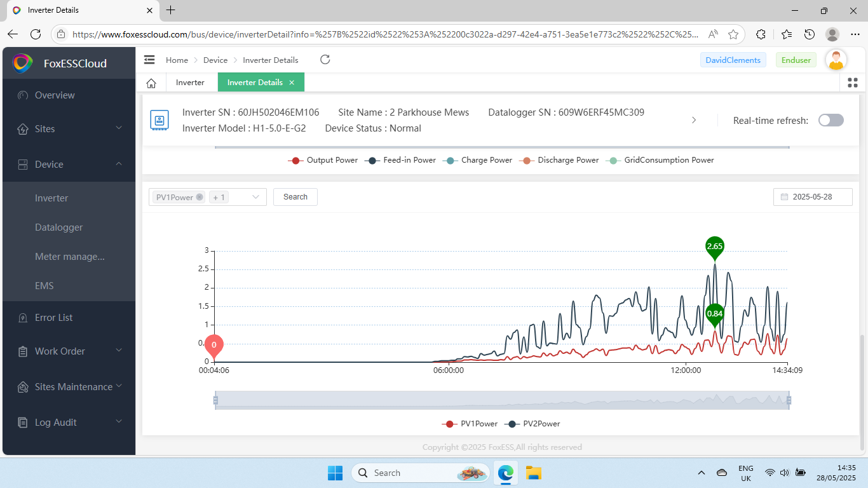Click the refresh icon beside breadcrumbs
Viewport: 868px width, 488px height.
(325, 60)
